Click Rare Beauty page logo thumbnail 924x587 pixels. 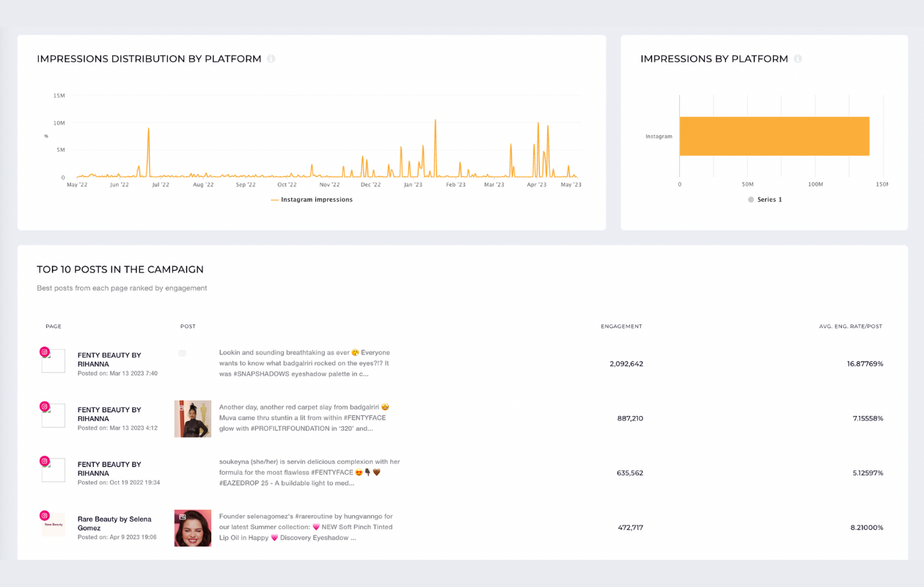[54, 525]
